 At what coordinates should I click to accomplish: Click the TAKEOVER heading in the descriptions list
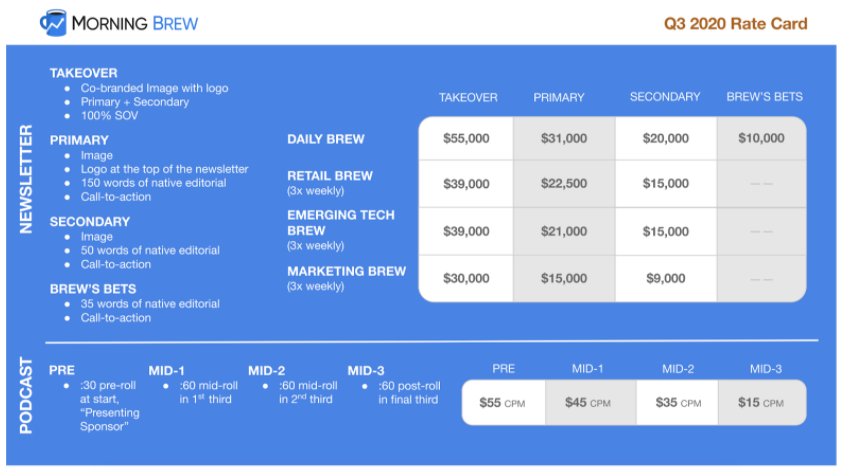pyautogui.click(x=83, y=73)
